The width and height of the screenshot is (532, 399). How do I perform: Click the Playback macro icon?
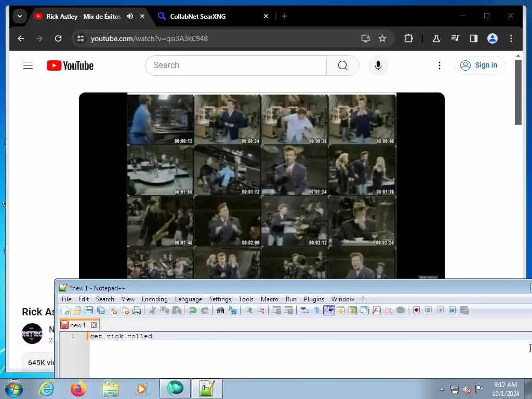click(440, 311)
